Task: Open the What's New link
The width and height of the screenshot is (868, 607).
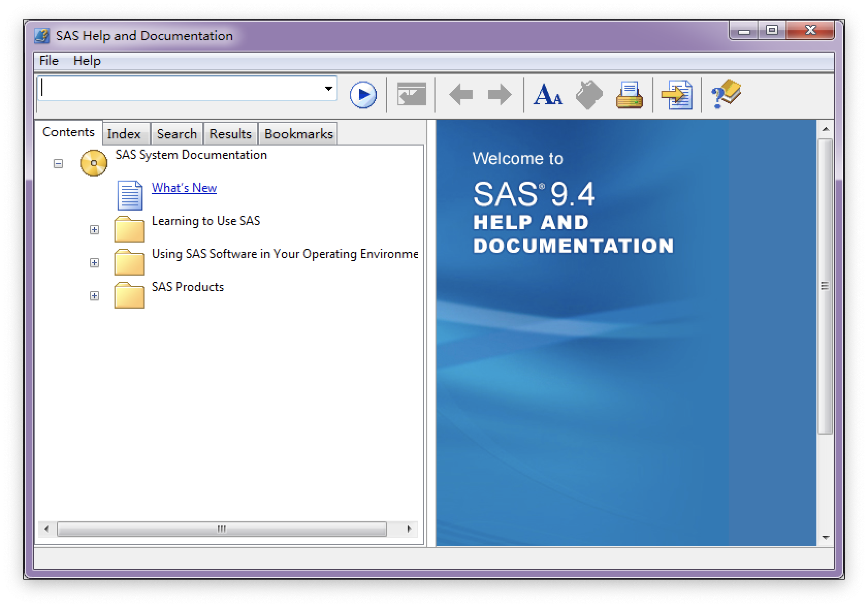Action: tap(184, 188)
